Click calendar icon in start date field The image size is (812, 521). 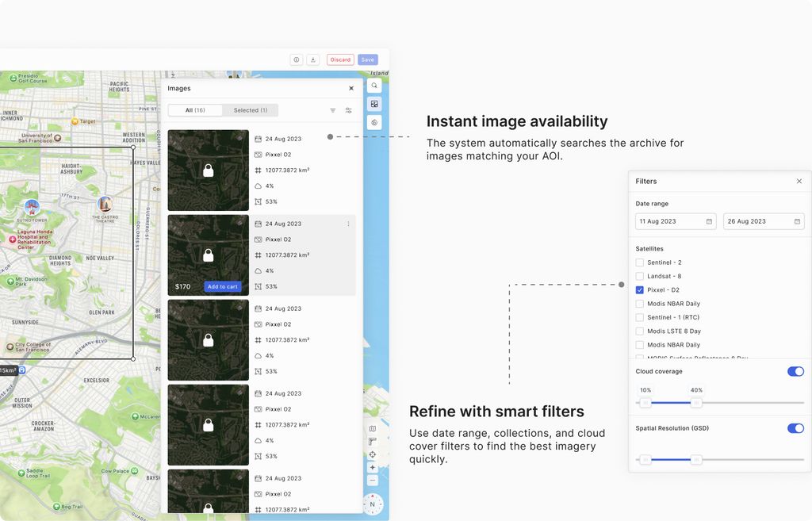(709, 221)
